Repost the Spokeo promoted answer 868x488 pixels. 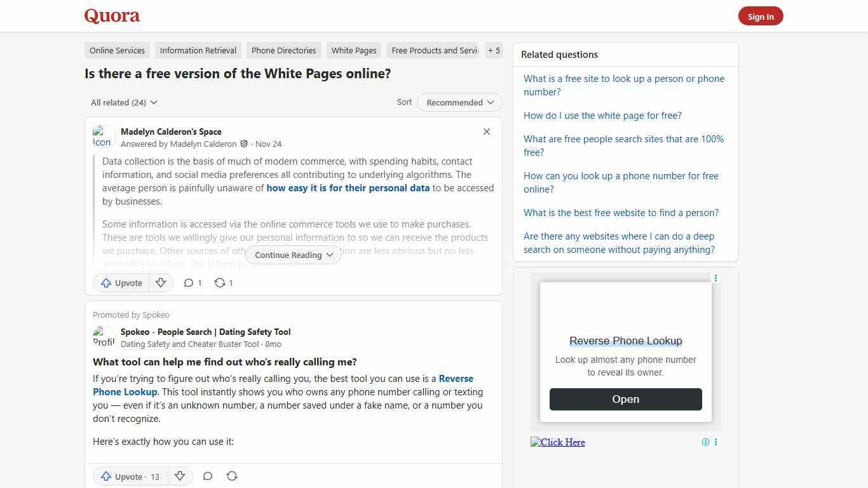coord(232,476)
